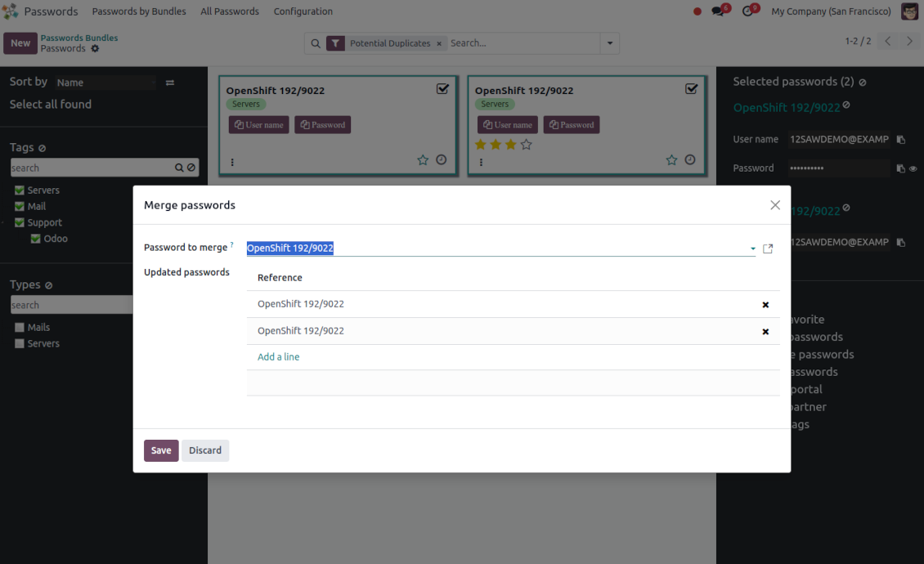This screenshot has height=564, width=924.
Task: Reveal the password with eye icon
Action: (x=913, y=168)
